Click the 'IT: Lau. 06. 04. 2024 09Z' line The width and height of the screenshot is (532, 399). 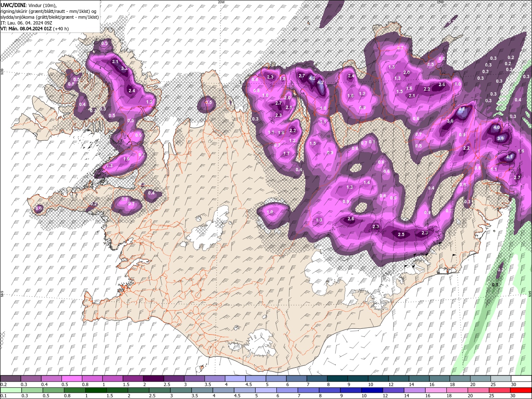click(x=26, y=23)
